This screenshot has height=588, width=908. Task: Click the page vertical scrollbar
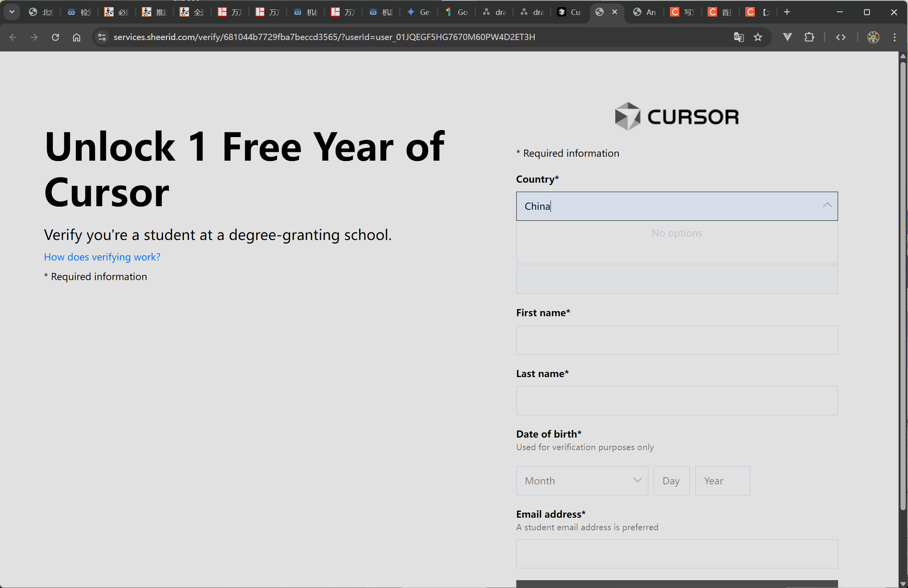903,283
